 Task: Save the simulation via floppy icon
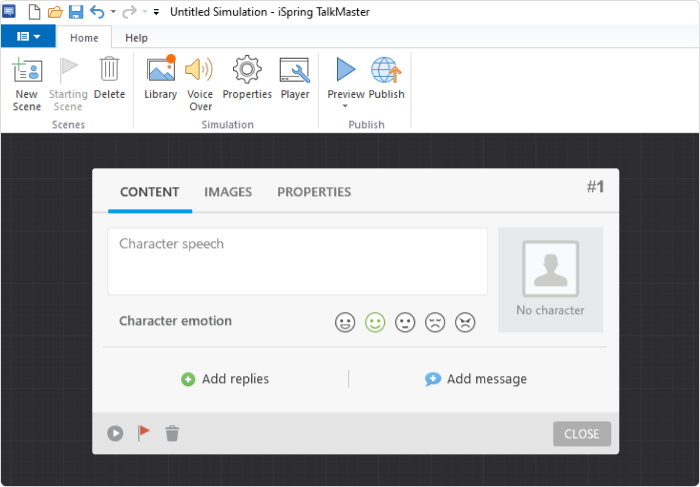click(76, 12)
